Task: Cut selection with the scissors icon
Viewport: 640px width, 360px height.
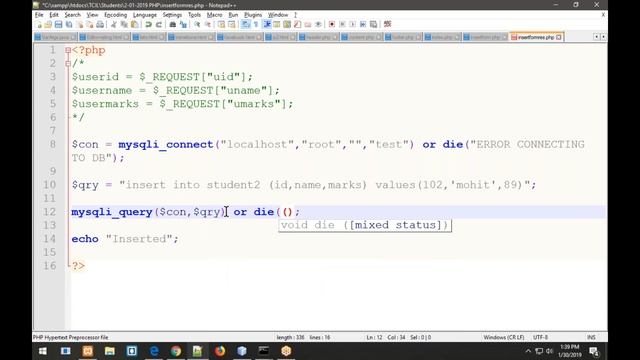Action: point(114,24)
